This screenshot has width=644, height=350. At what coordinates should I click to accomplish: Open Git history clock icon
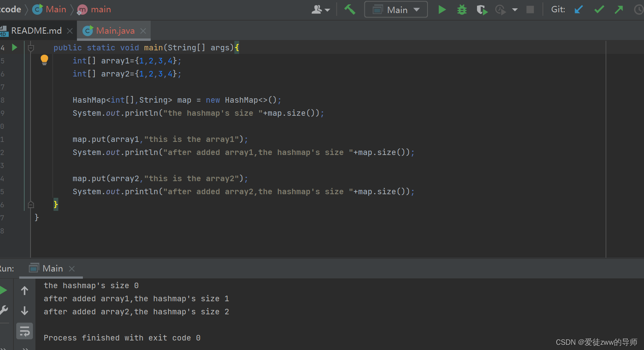639,10
